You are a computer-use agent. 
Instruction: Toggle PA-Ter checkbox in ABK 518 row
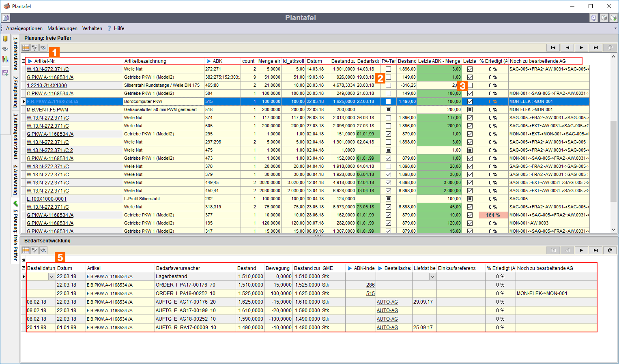coord(388,109)
